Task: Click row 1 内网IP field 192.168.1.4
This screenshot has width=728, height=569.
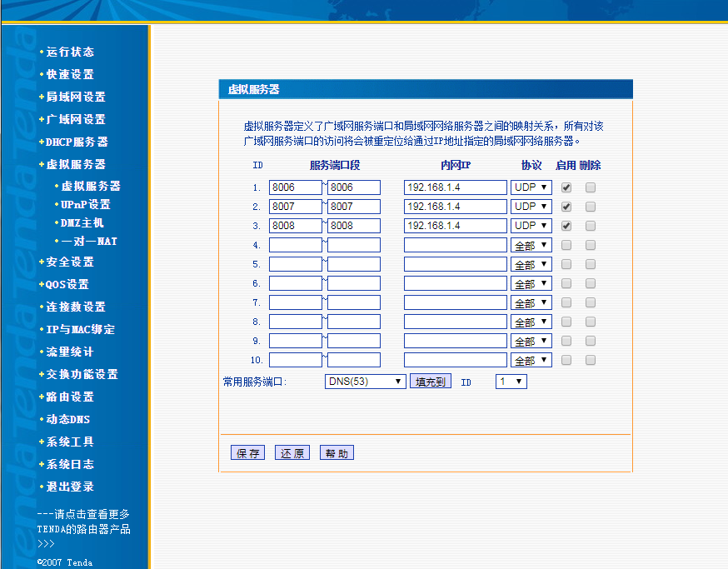Action: tap(456, 187)
